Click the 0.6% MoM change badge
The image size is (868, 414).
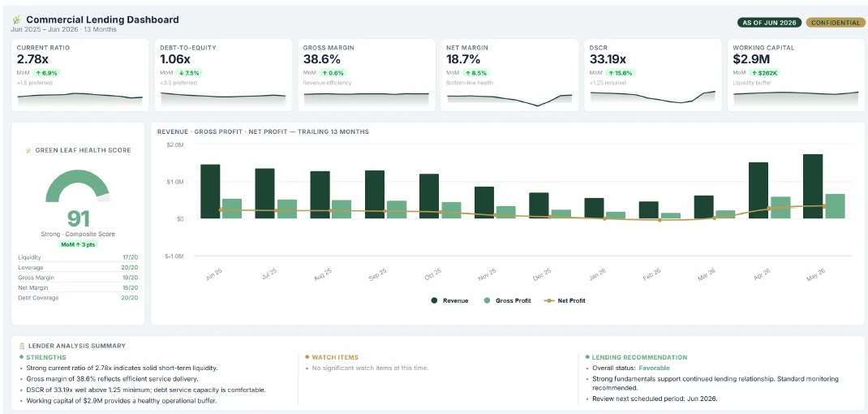pyautogui.click(x=333, y=72)
